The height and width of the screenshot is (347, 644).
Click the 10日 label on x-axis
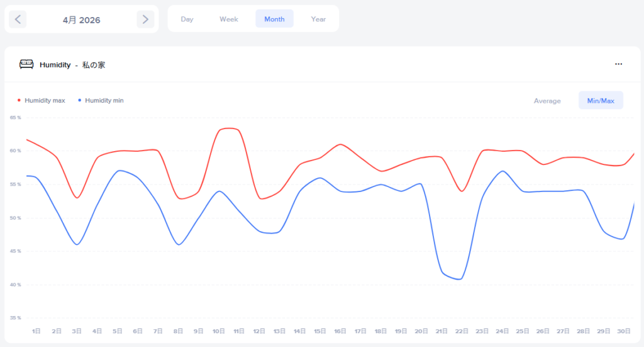[x=218, y=331]
